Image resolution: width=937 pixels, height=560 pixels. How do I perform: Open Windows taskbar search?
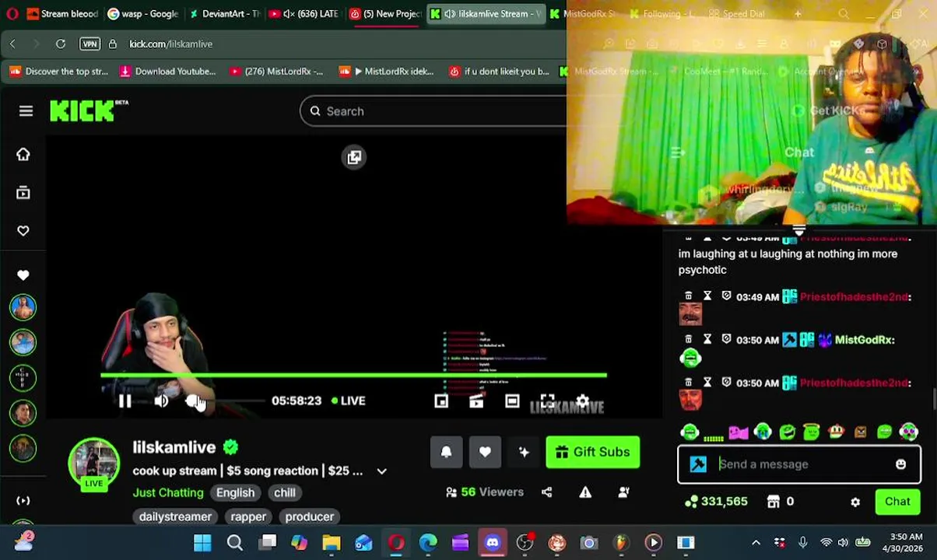(x=234, y=542)
